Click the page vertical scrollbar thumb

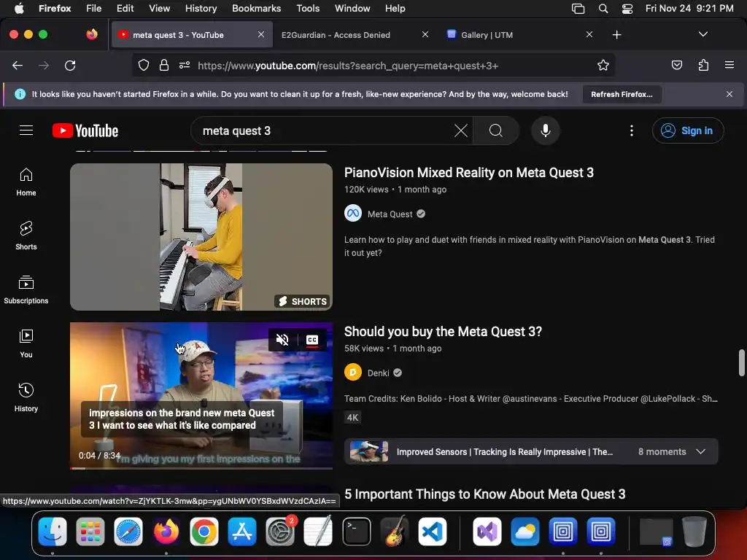coord(741,362)
